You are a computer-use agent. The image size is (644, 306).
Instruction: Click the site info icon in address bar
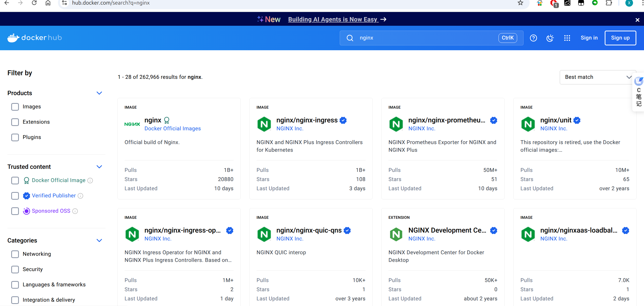pyautogui.click(x=65, y=3)
